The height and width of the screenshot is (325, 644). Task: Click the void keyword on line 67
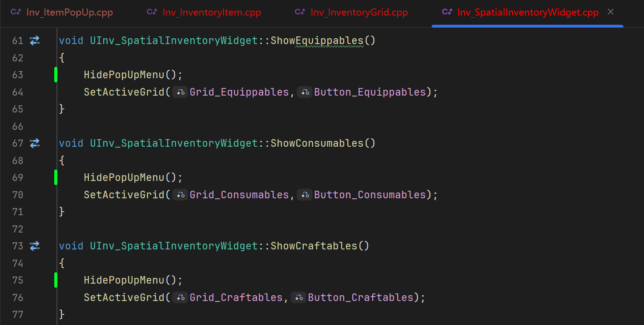pyautogui.click(x=71, y=143)
